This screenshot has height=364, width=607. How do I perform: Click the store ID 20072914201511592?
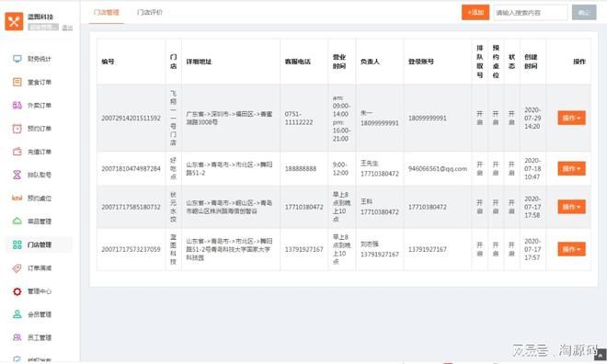(131, 118)
